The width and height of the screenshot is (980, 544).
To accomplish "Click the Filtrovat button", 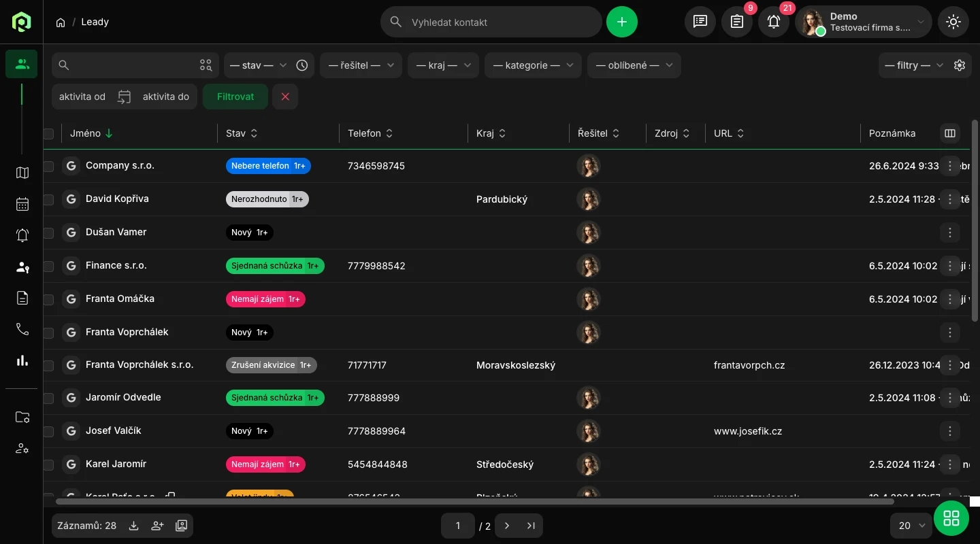I will coord(235,97).
